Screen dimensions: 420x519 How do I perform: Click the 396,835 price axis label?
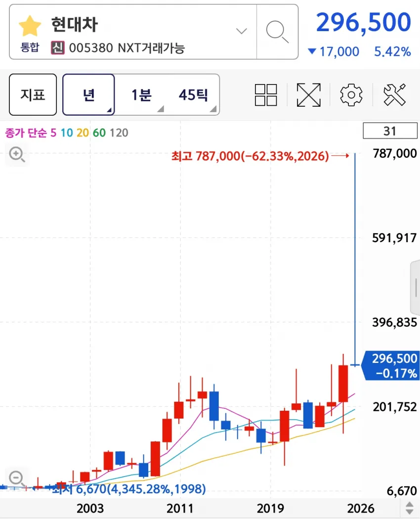[x=394, y=322]
